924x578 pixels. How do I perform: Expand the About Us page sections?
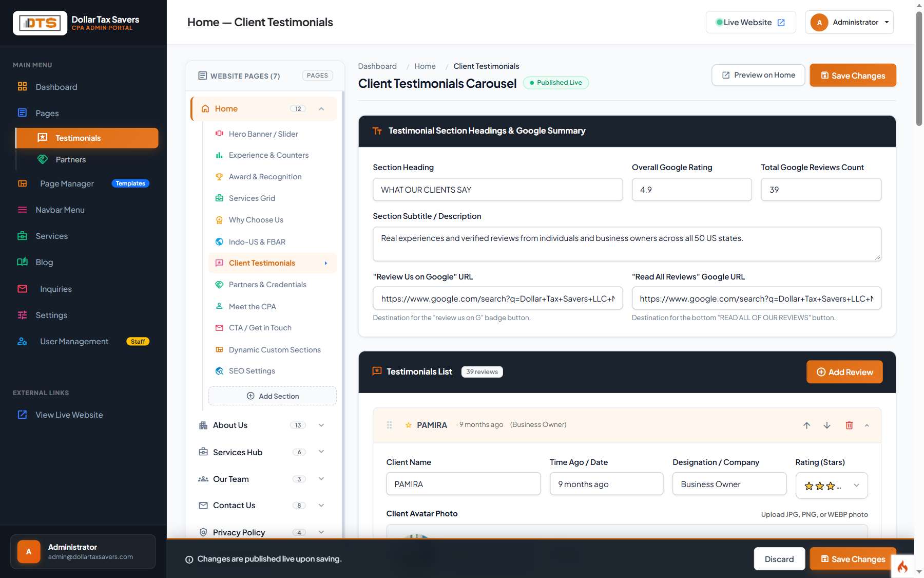(x=321, y=425)
